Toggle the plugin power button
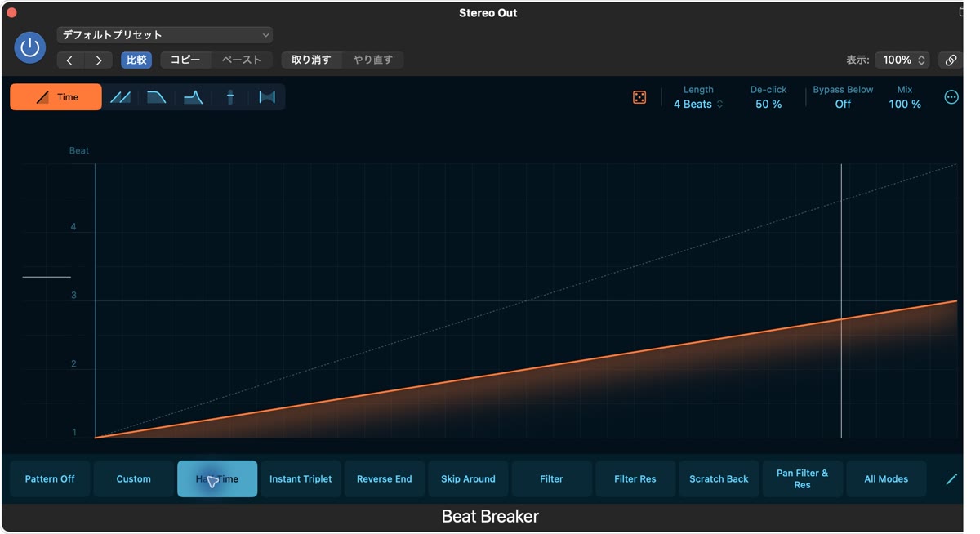980x534 pixels. [30, 47]
